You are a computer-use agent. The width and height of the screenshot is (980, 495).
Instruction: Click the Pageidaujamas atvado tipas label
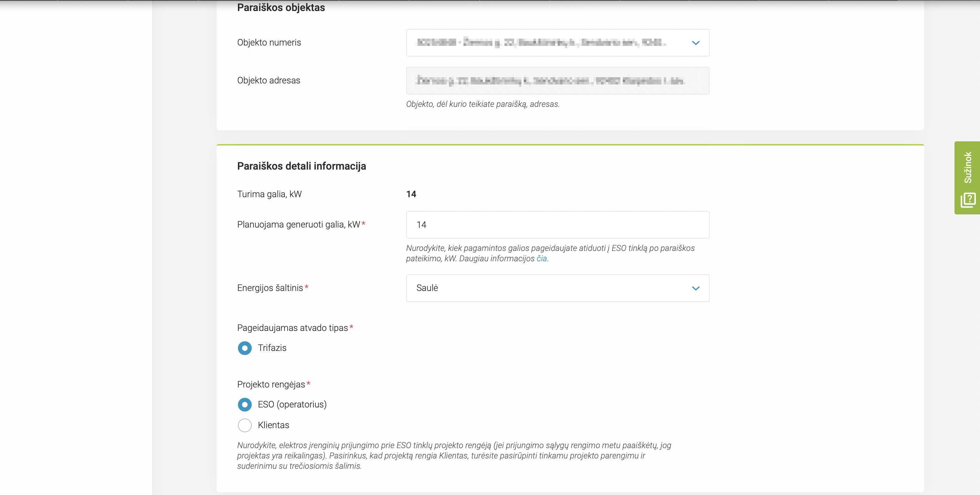click(x=292, y=328)
